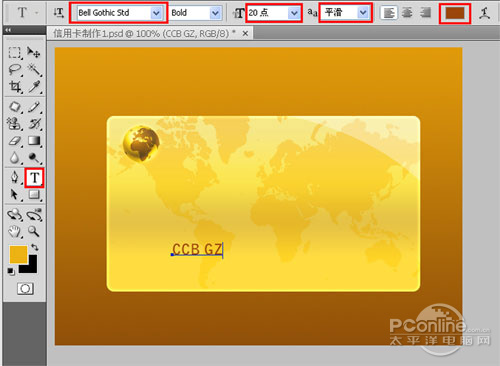Screen dimensions: 500x366
Task: Select the Gradient tool
Action: [34, 141]
